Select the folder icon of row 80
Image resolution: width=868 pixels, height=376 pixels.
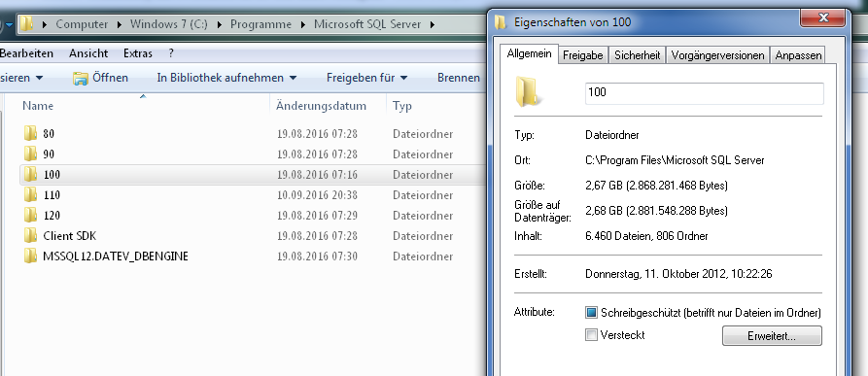coord(30,133)
